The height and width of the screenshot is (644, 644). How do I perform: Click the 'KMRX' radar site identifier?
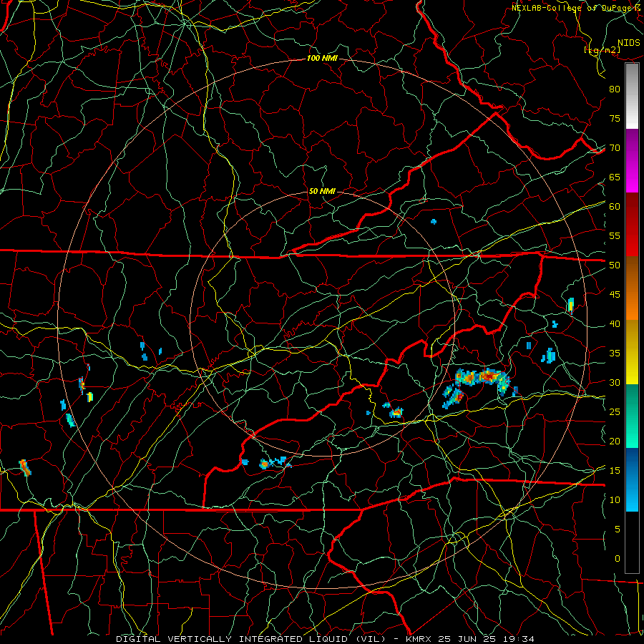419,639
